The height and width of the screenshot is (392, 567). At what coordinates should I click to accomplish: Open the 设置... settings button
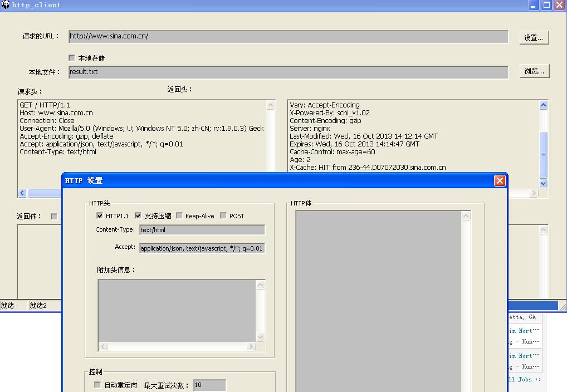tap(534, 38)
